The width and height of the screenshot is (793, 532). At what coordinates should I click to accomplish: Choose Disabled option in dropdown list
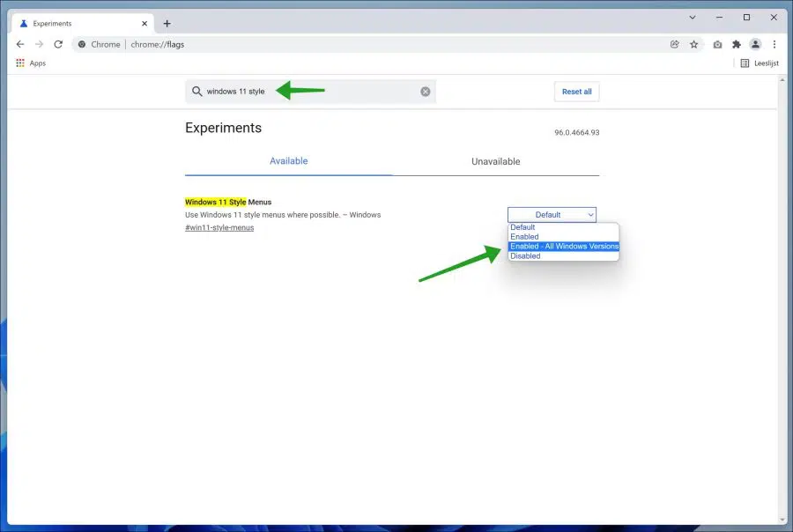click(x=563, y=256)
